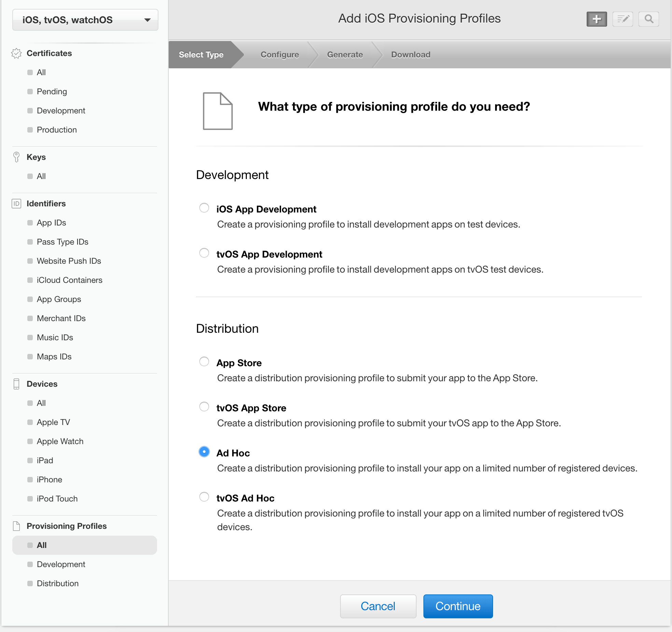
Task: Click the Download step tab
Action: click(x=411, y=55)
